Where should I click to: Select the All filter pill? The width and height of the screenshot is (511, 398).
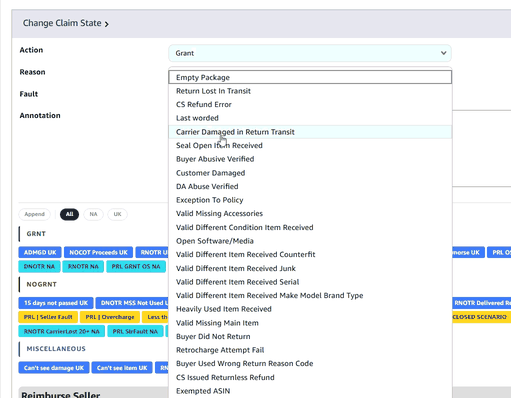pyautogui.click(x=69, y=214)
